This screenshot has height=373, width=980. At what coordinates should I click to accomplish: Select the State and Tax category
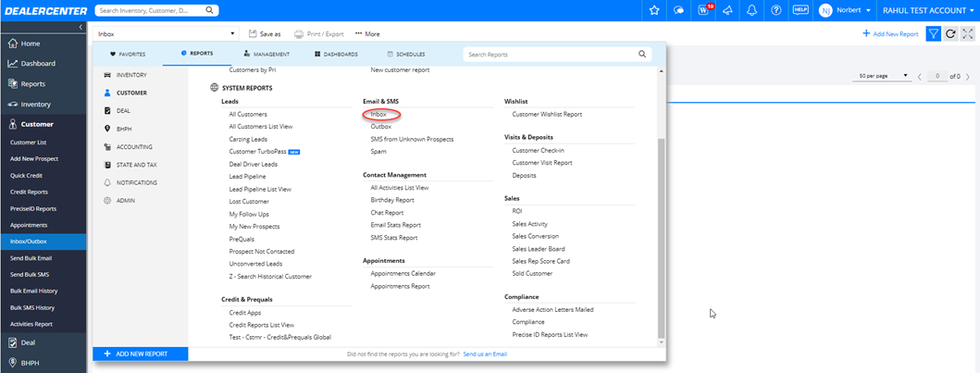tap(136, 165)
